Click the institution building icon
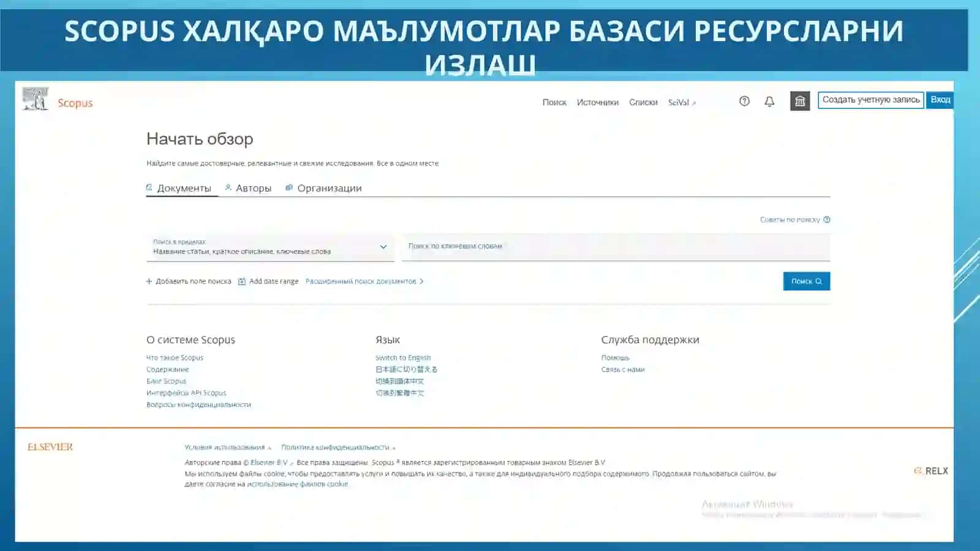The width and height of the screenshot is (980, 551). [799, 101]
